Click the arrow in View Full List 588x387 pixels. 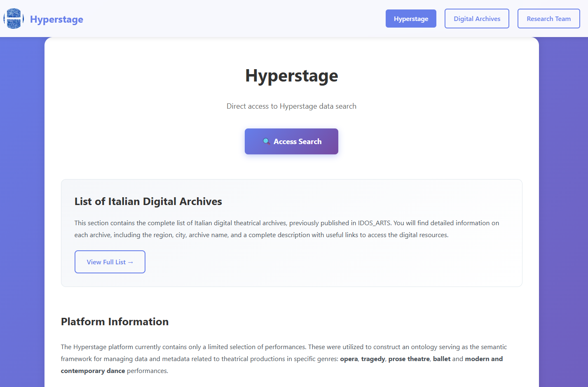pos(131,262)
